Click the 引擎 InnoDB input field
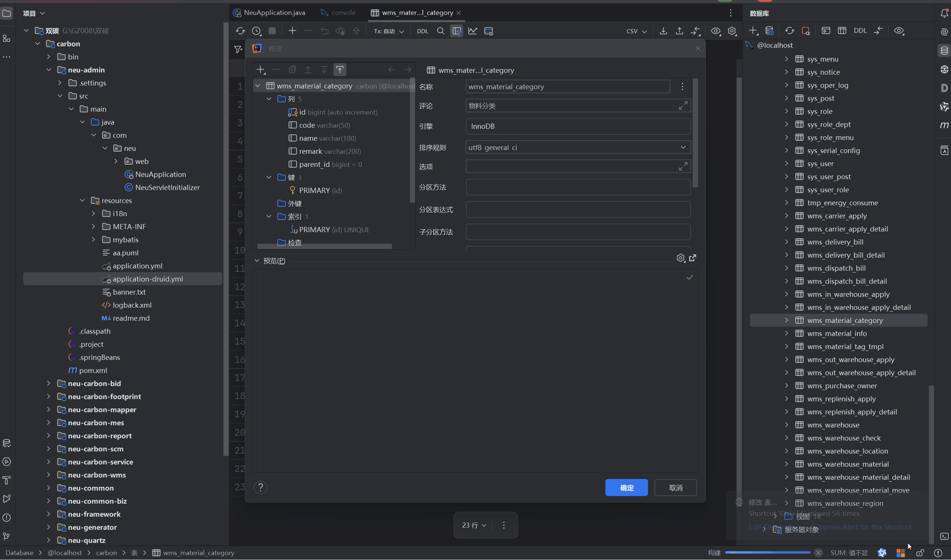951x560 pixels. click(577, 127)
